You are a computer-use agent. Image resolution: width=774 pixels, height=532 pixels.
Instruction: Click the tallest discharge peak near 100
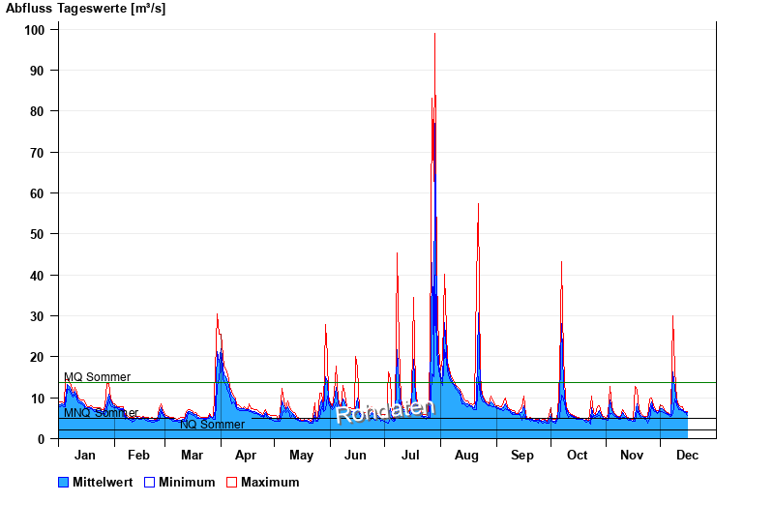point(434,36)
